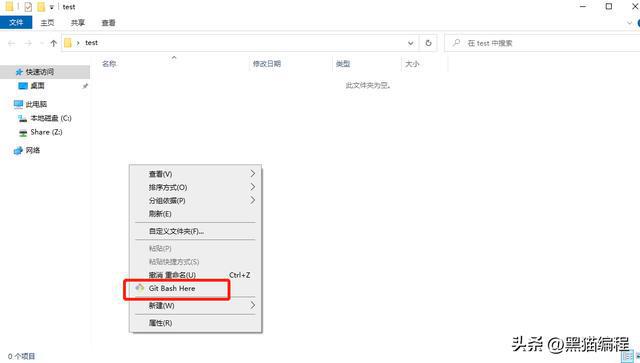
Task: Open quick access toolbar customize dropdown
Action: point(52,7)
